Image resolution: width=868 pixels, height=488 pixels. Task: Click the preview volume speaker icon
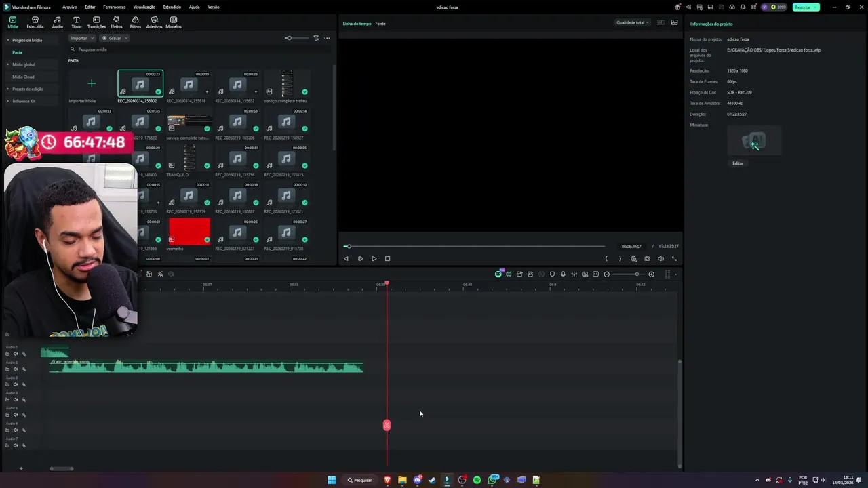pos(660,258)
